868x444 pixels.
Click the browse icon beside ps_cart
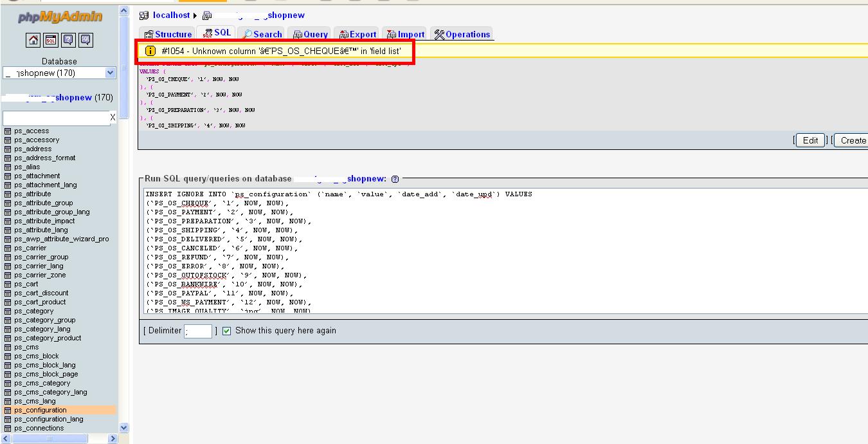8,284
